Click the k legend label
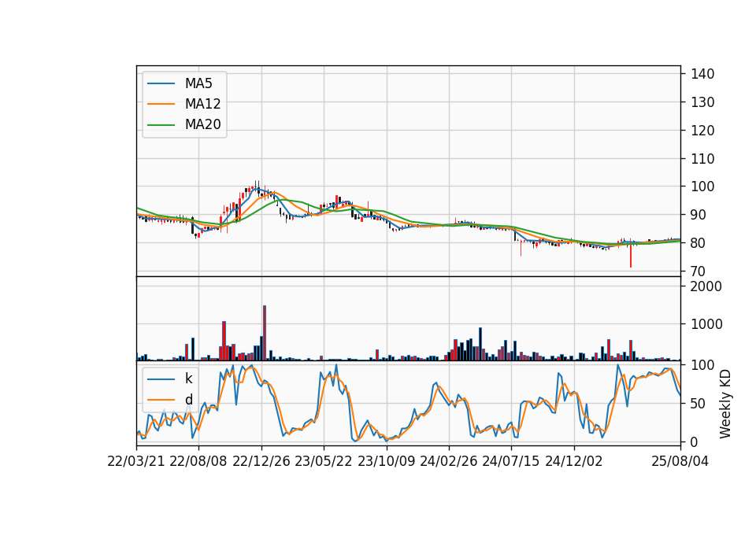This screenshot has height=543, width=756. (188, 379)
